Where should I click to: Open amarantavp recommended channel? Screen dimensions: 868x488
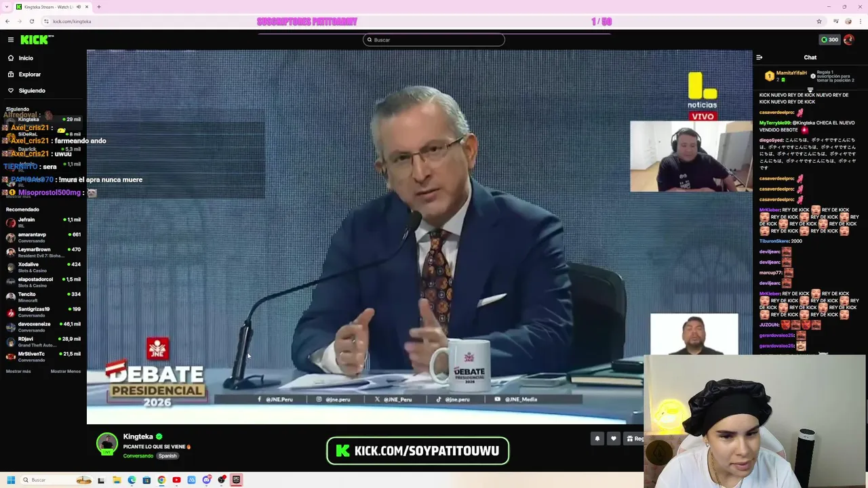43,237
